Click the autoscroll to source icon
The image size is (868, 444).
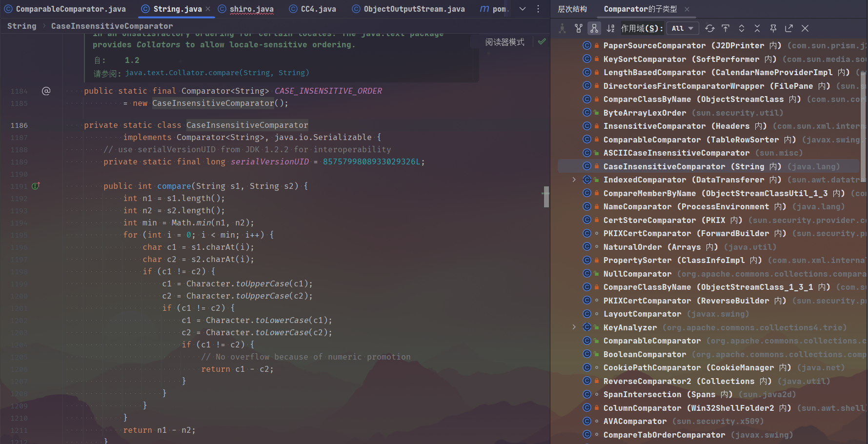(x=726, y=28)
